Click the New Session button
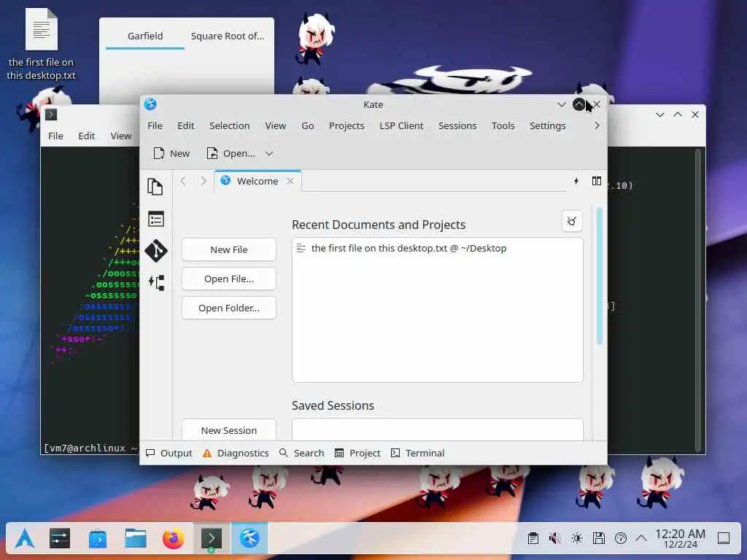Viewport: 747px width, 560px height. point(228,430)
